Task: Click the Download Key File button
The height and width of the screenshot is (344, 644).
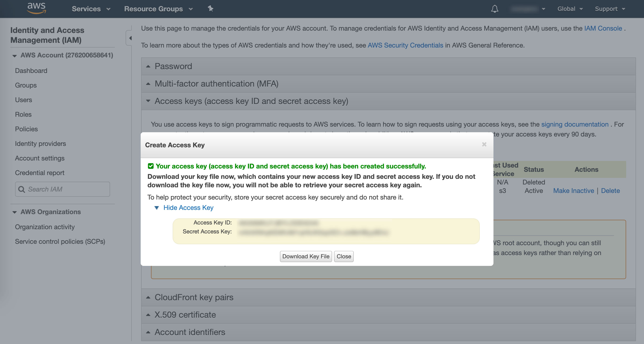Action: point(306,256)
